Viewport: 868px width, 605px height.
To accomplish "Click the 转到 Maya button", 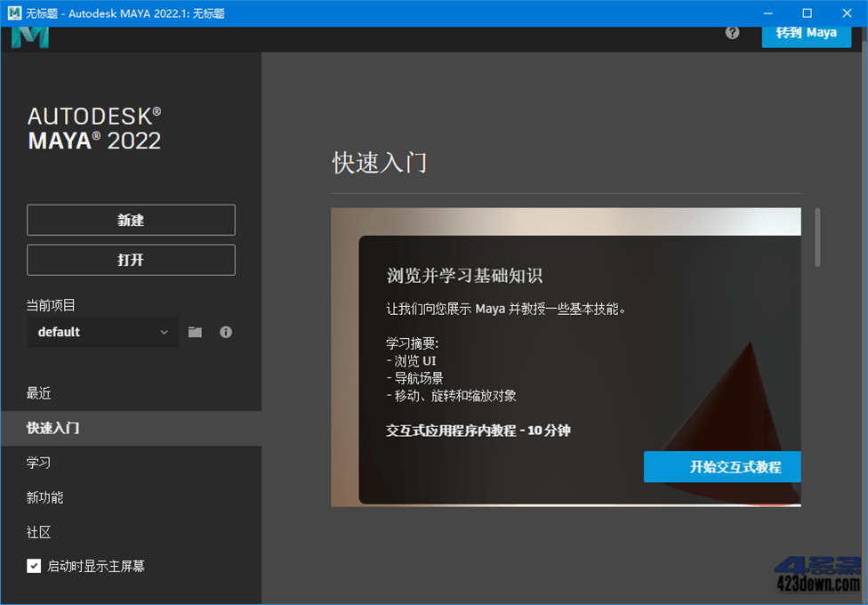I will point(806,32).
